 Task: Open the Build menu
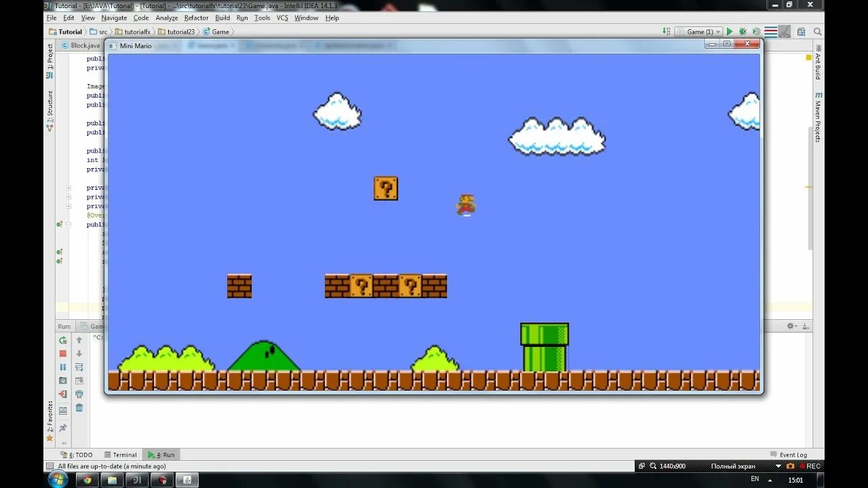[222, 18]
